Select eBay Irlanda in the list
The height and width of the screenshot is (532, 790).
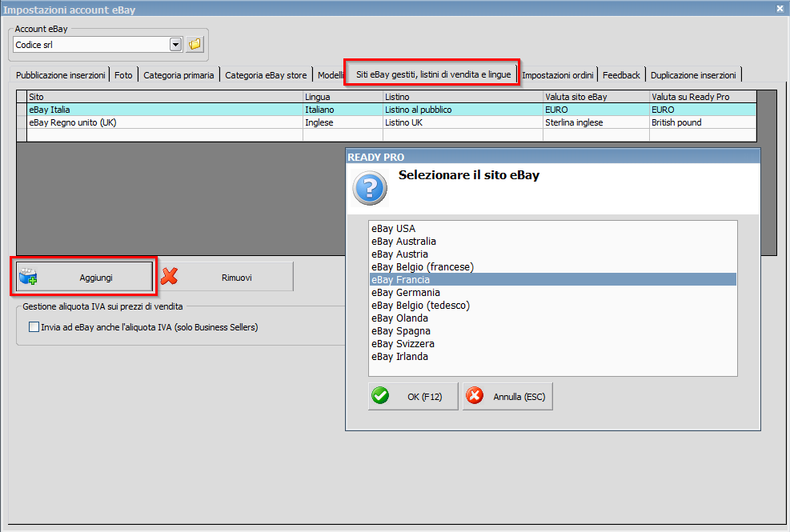click(x=553, y=357)
